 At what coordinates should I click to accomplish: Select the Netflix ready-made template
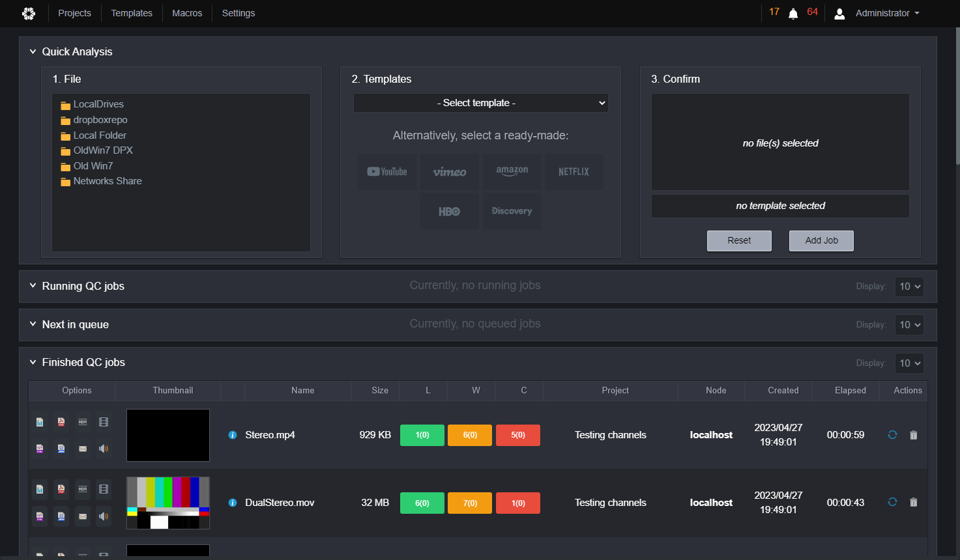click(574, 172)
